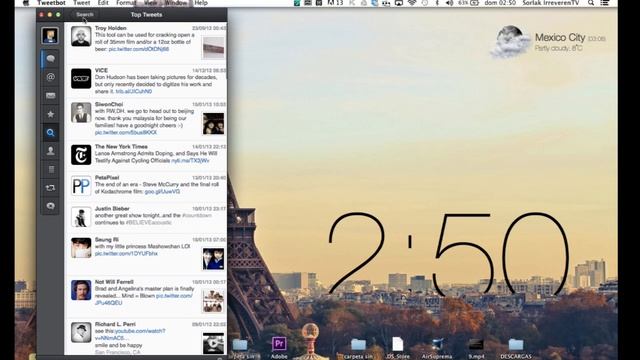640x360 pixels.
Task: Open the Apple menu
Action: pyautogui.click(x=26, y=3)
